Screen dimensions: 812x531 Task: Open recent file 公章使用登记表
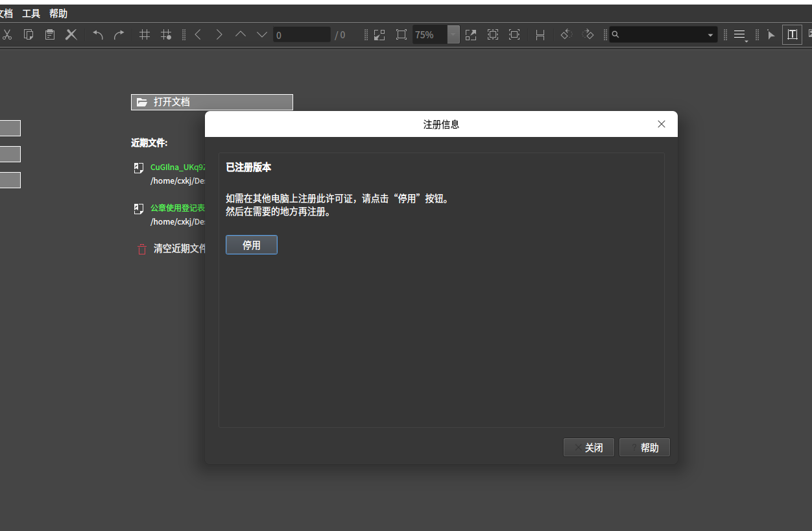click(x=178, y=208)
